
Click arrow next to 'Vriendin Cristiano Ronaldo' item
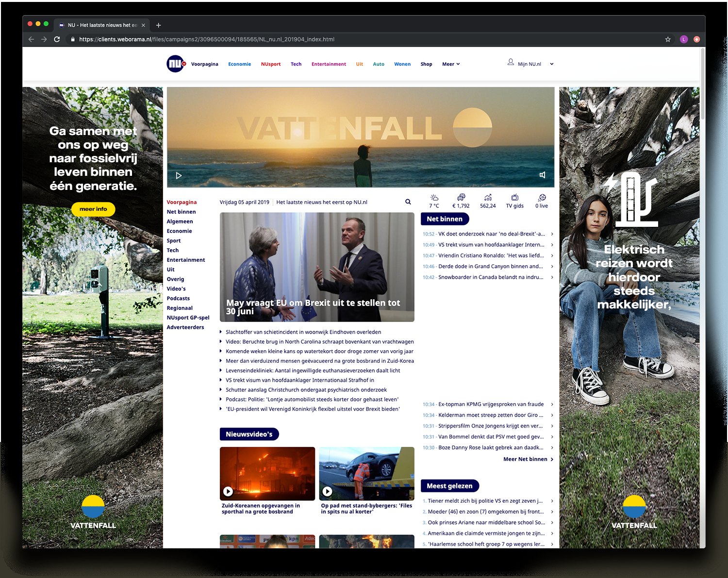[552, 255]
